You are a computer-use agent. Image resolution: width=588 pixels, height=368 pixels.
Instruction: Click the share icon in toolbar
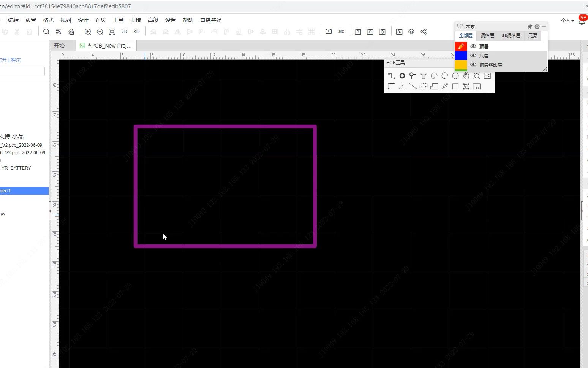pos(424,32)
